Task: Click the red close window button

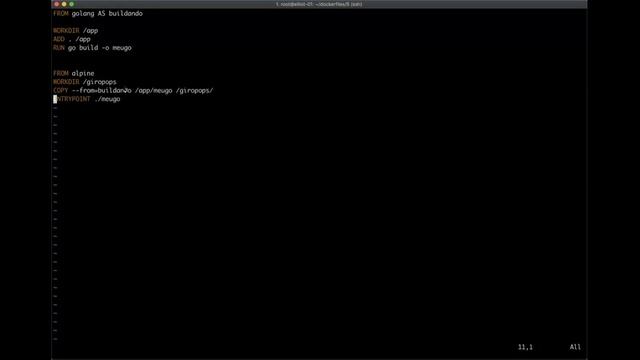Action: point(57,4)
